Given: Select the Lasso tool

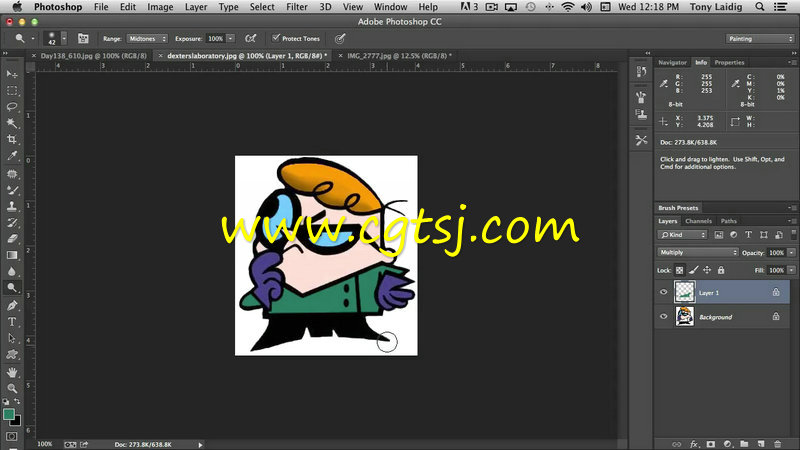Looking at the screenshot, I should (12, 107).
